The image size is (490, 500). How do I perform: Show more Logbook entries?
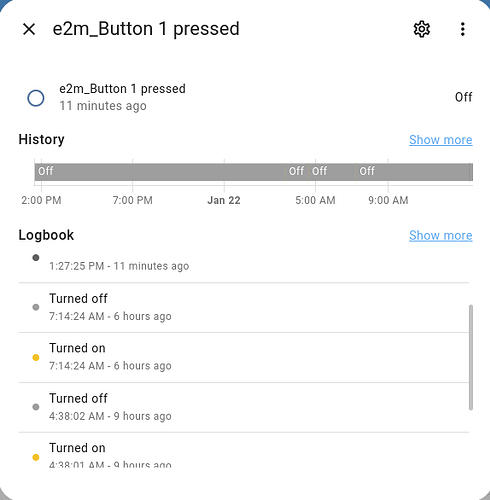[x=441, y=235]
